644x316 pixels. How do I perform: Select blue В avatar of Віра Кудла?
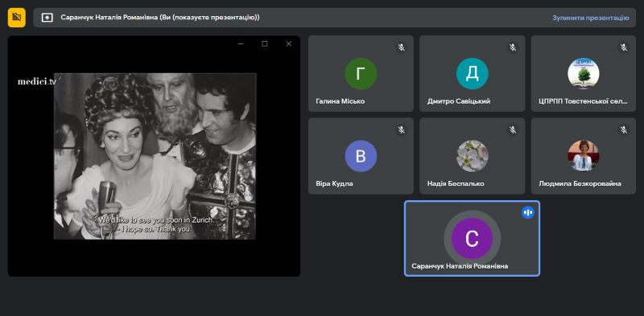coord(361,156)
